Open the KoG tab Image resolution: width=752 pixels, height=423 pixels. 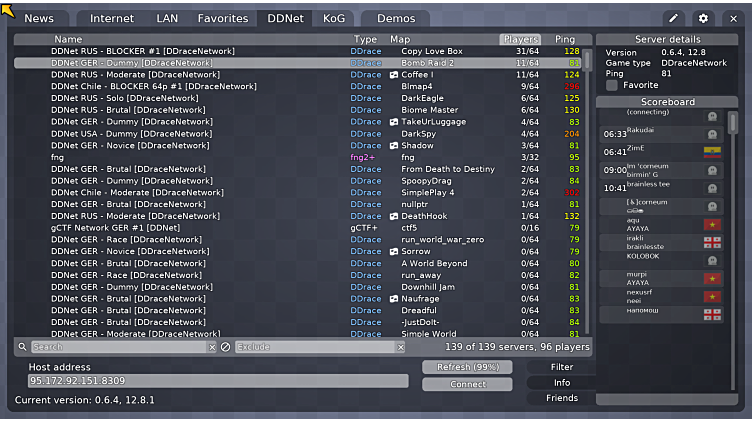pos(333,18)
